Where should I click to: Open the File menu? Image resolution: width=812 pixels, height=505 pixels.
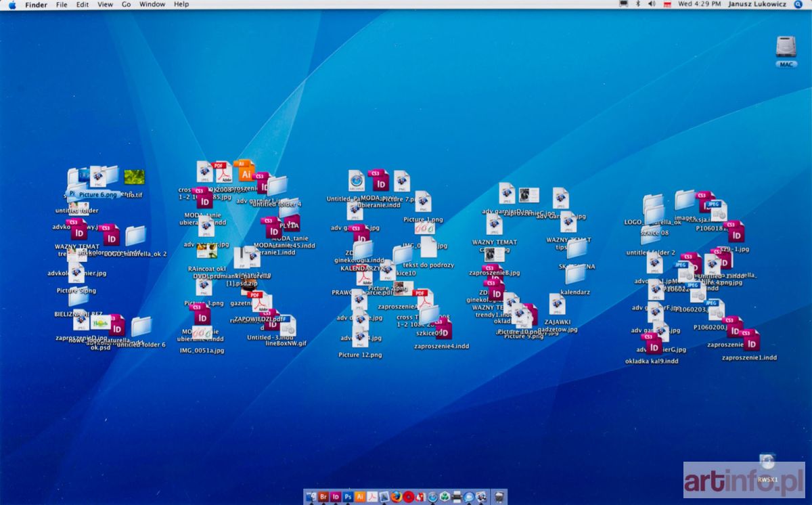tap(62, 5)
